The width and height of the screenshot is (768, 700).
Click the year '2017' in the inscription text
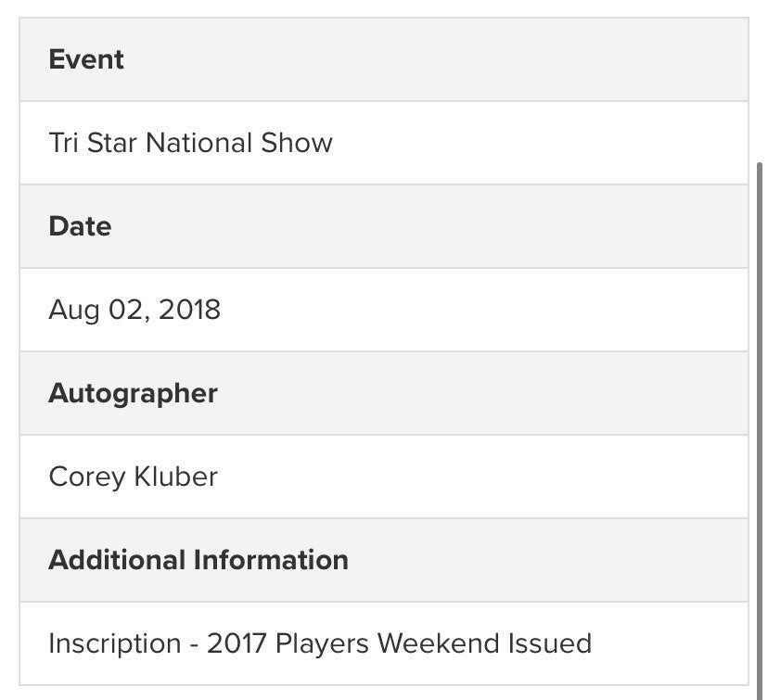pyautogui.click(x=237, y=643)
